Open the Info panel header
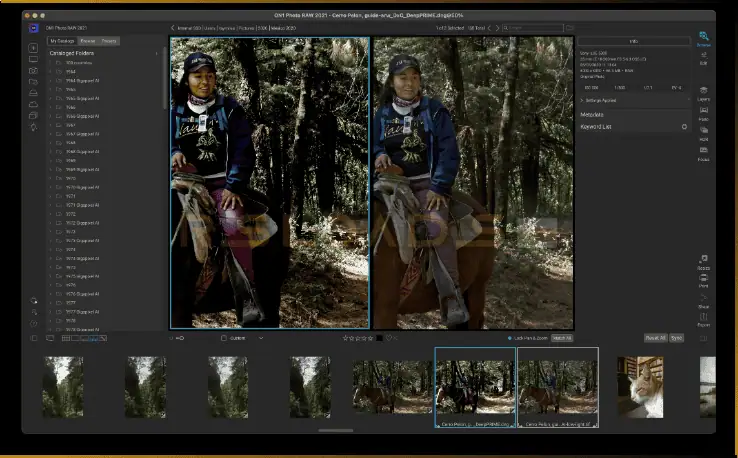 [x=634, y=41]
